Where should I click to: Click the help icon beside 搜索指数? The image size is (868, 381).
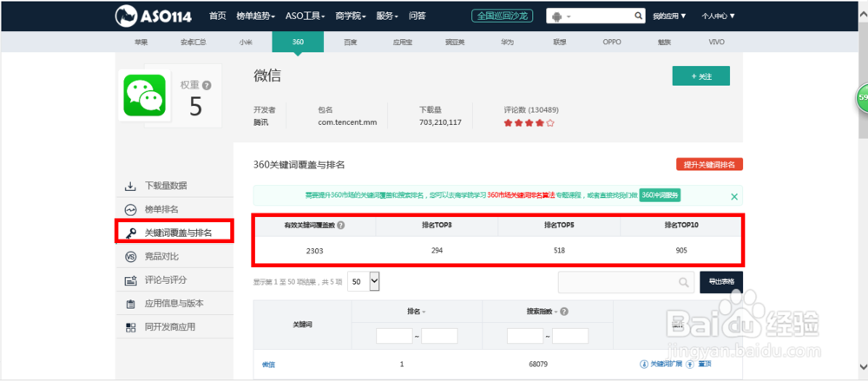tap(564, 312)
